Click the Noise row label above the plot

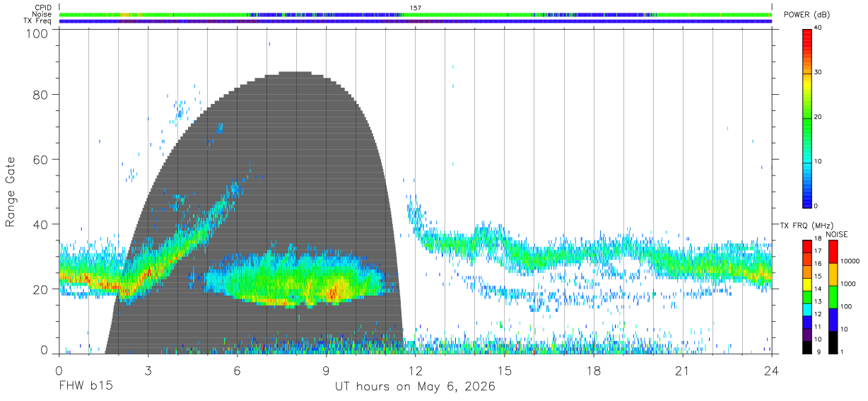coord(42,14)
